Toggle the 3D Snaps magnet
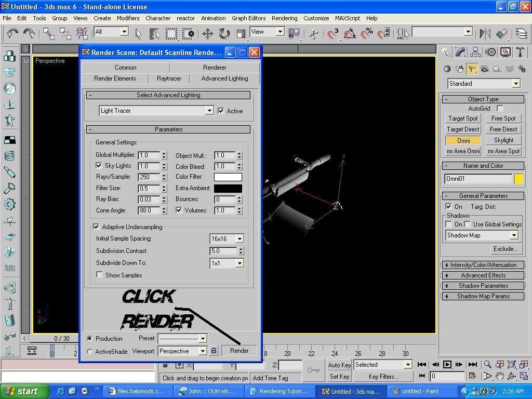Viewport: 532px width, 399px height. pos(333,34)
